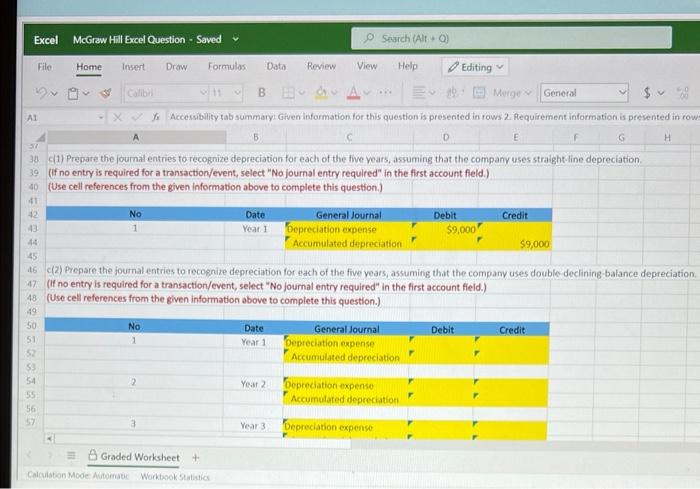The height and width of the screenshot is (489, 700).
Task: Click the A1 Name Box
Action: (x=65, y=118)
